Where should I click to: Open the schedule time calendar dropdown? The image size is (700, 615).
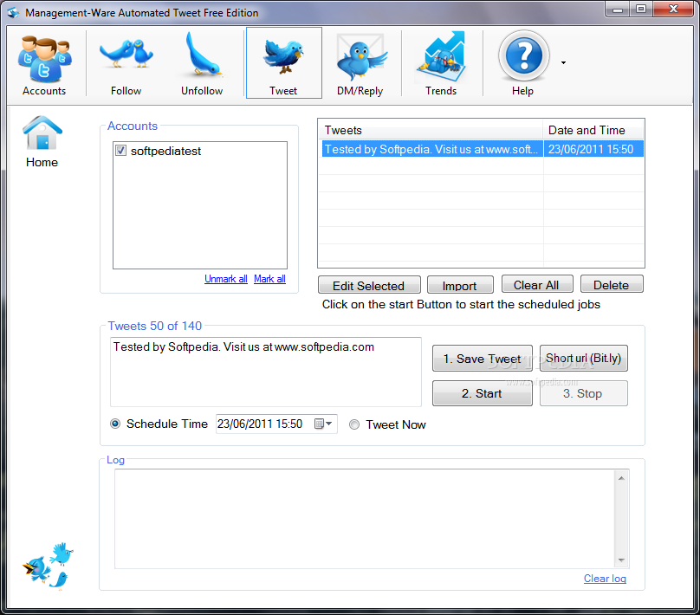pos(324,424)
